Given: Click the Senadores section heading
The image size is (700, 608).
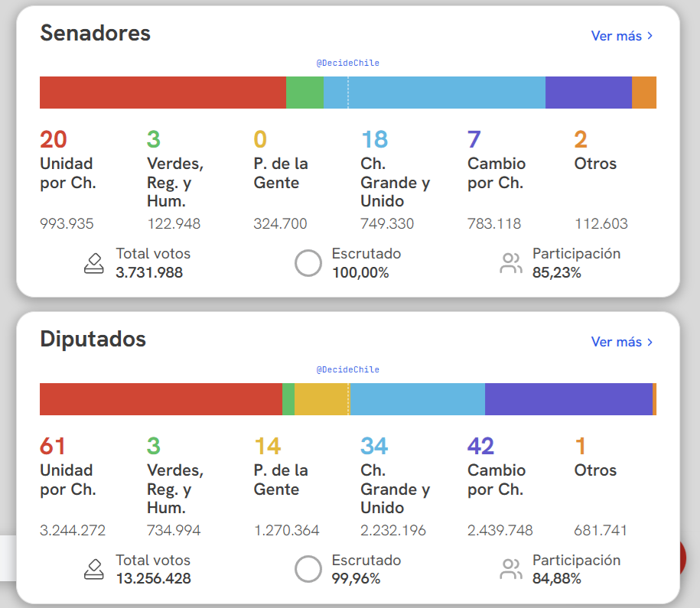Looking at the screenshot, I should coord(96,34).
